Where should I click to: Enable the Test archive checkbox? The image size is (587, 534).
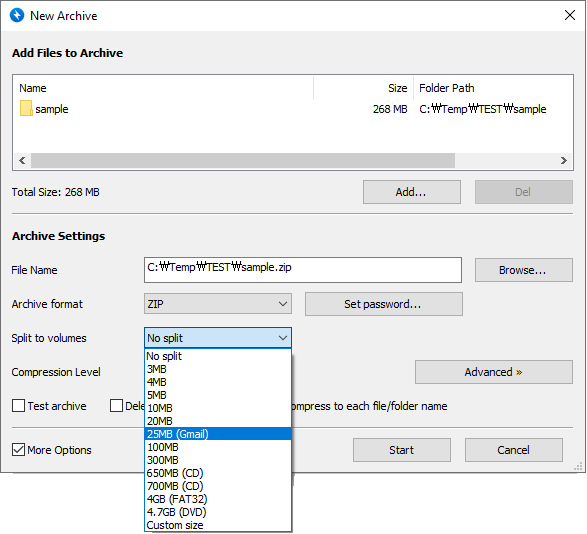tap(18, 406)
